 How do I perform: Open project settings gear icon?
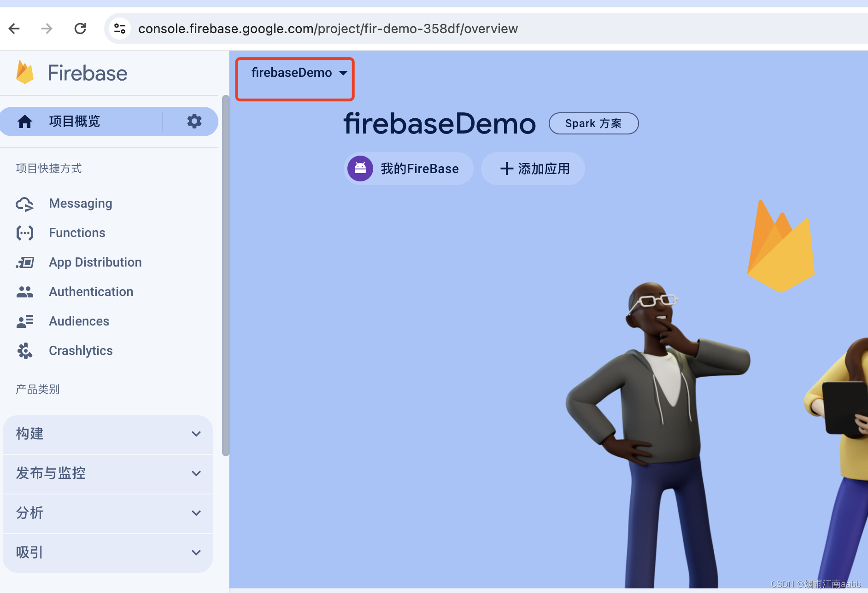194,121
